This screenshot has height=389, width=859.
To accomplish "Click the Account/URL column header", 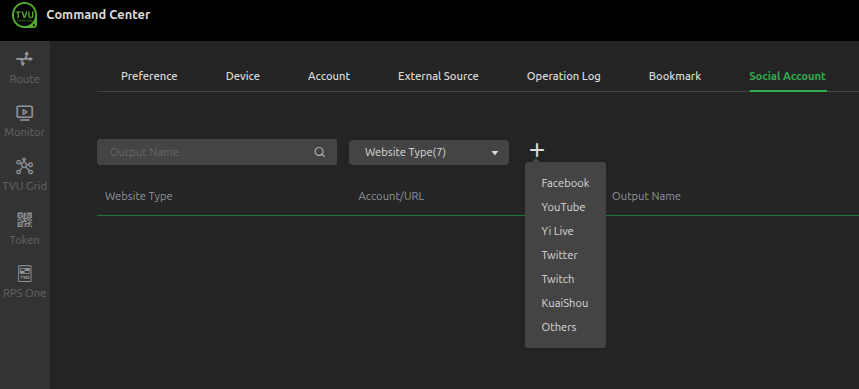I will [391, 196].
